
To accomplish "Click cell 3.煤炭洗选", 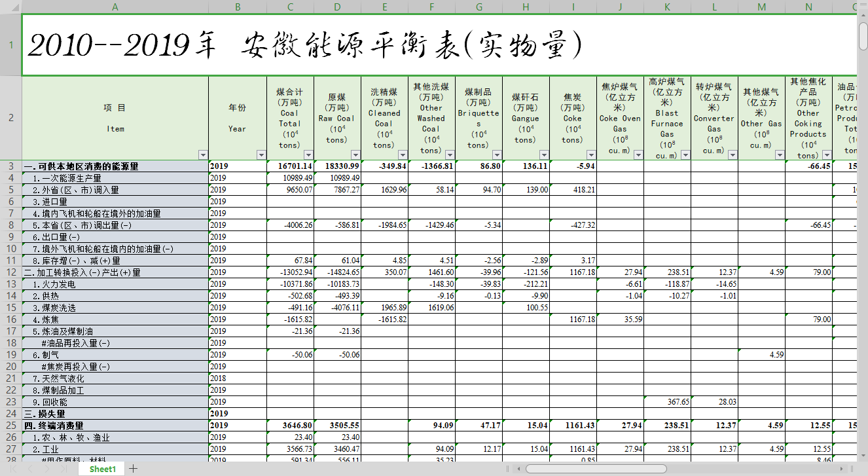I will point(115,308).
